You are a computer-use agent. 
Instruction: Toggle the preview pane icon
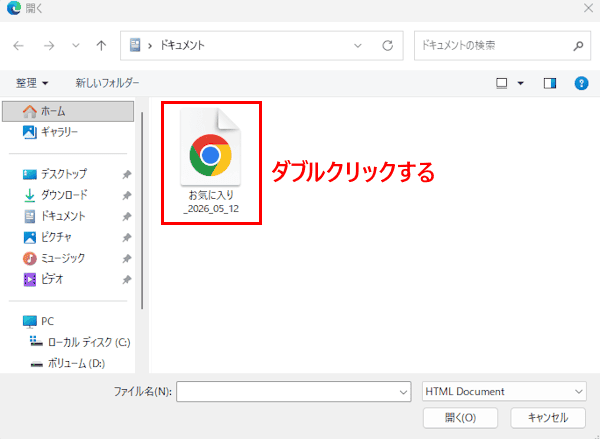tap(550, 83)
